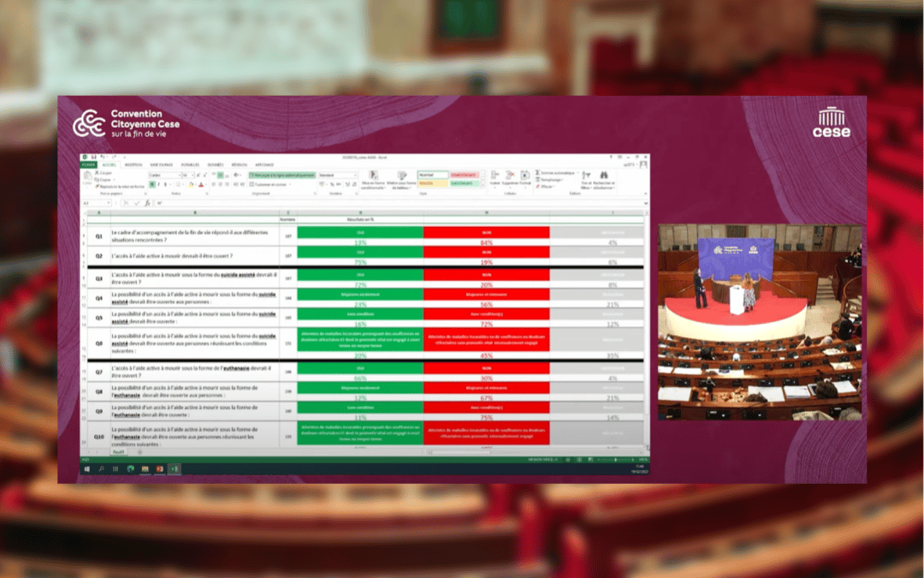Open the fill color bucket tool
The width and height of the screenshot is (924, 578).
click(x=191, y=184)
